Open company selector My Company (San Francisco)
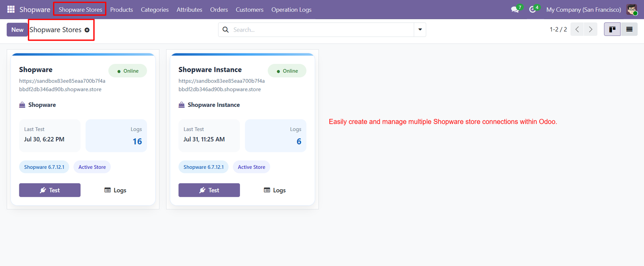 click(583, 10)
